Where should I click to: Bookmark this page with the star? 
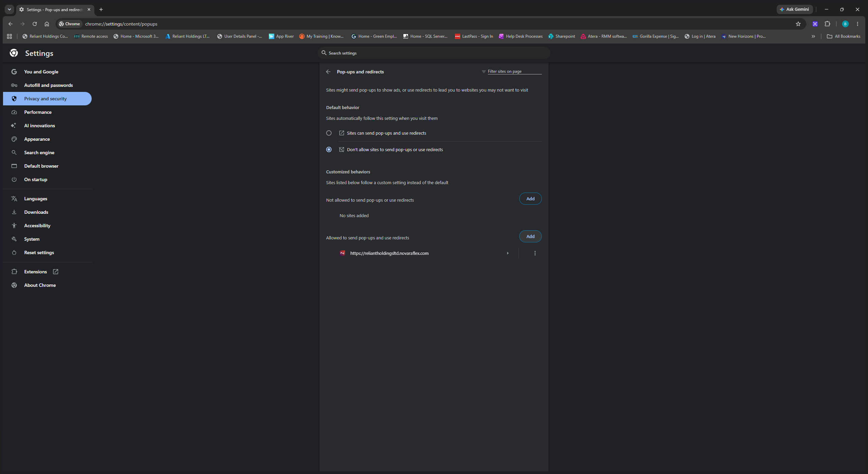point(798,24)
